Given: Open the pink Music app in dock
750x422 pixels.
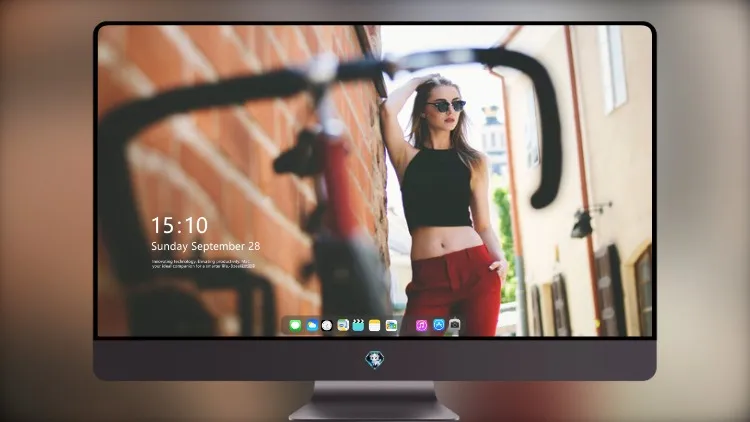Looking at the screenshot, I should (421, 325).
